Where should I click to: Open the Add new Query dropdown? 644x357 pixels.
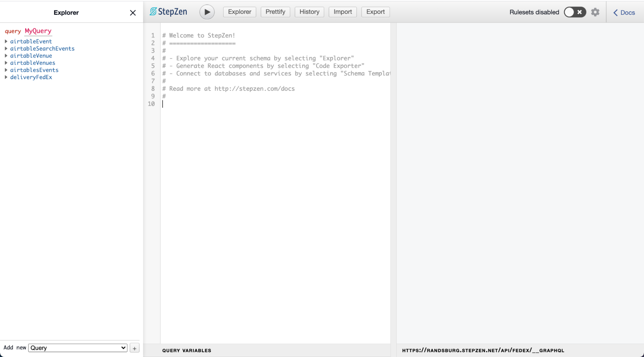coord(78,348)
